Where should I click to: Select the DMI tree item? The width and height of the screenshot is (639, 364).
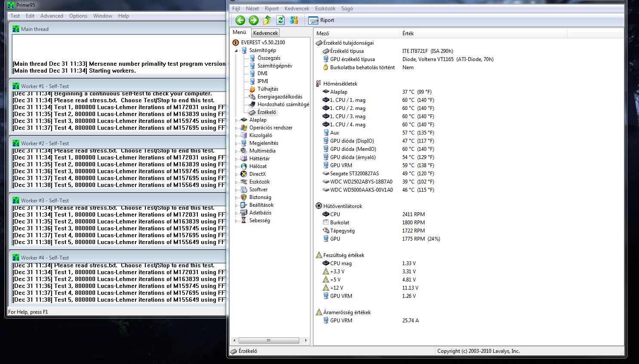(x=262, y=73)
